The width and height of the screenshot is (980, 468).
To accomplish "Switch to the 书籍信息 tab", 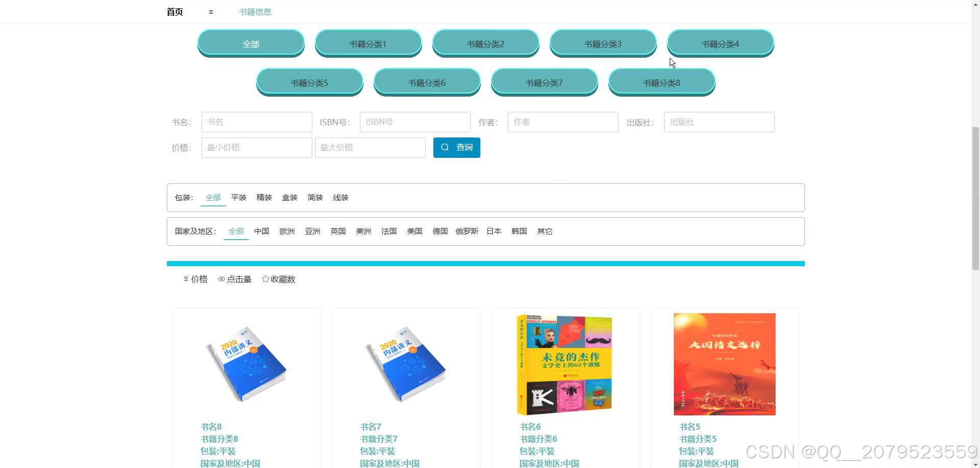I will tap(255, 12).
